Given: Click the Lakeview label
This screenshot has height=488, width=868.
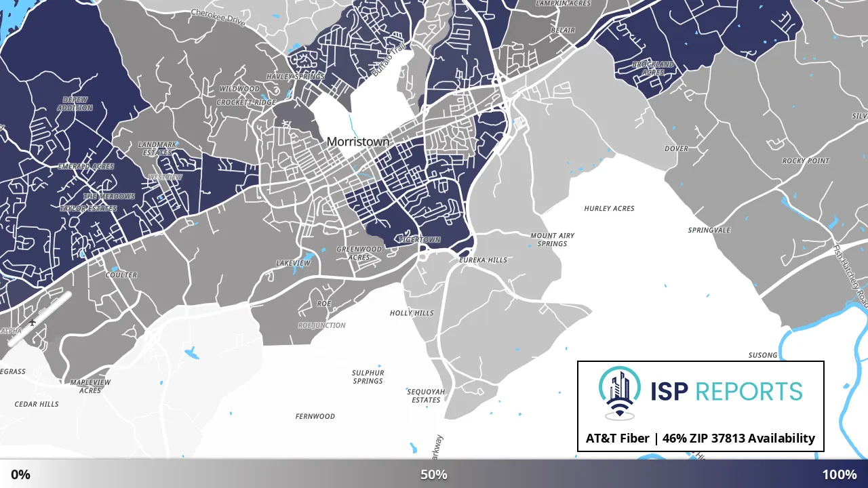Looking at the screenshot, I should tap(293, 263).
